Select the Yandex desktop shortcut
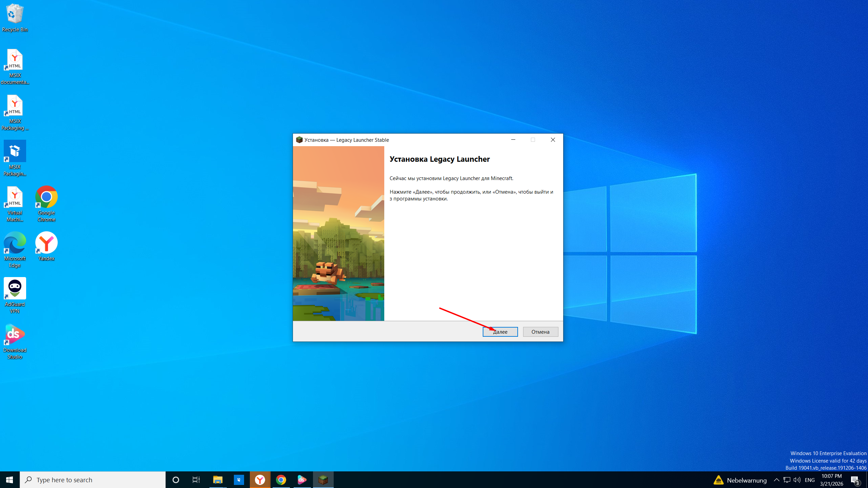 47,246
